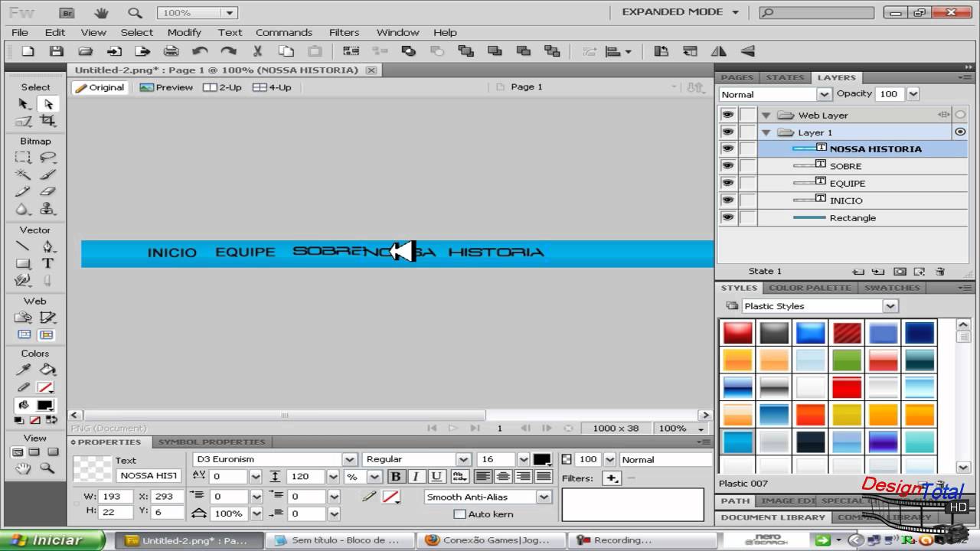Click the text color black swatch

pyautogui.click(x=542, y=459)
